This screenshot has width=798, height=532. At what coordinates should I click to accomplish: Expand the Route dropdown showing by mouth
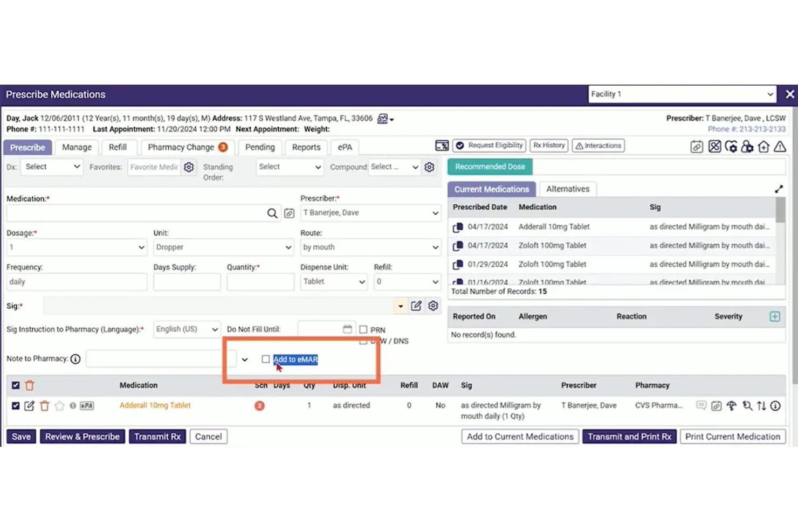(x=370, y=247)
